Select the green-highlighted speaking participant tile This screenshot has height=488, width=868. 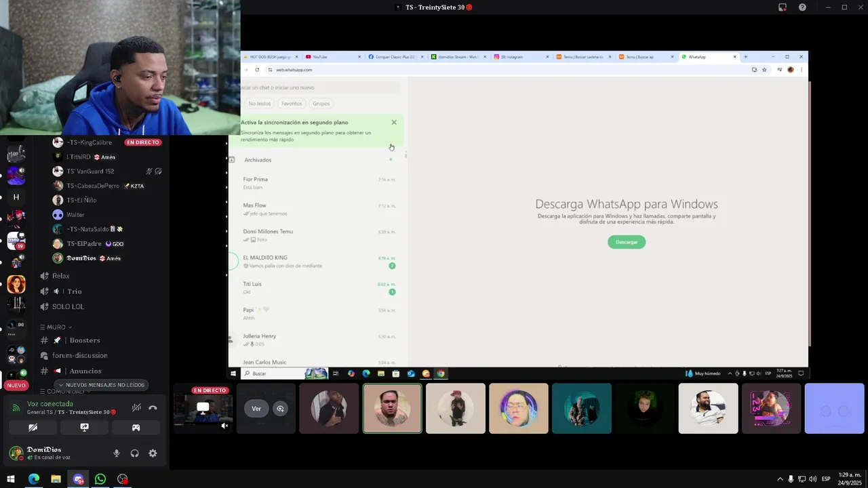392,409
